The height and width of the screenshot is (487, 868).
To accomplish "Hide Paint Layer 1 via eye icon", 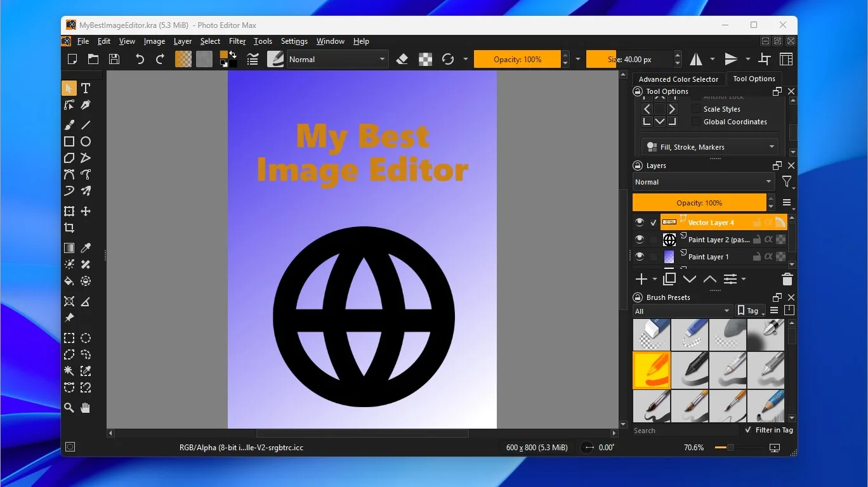I will click(640, 257).
